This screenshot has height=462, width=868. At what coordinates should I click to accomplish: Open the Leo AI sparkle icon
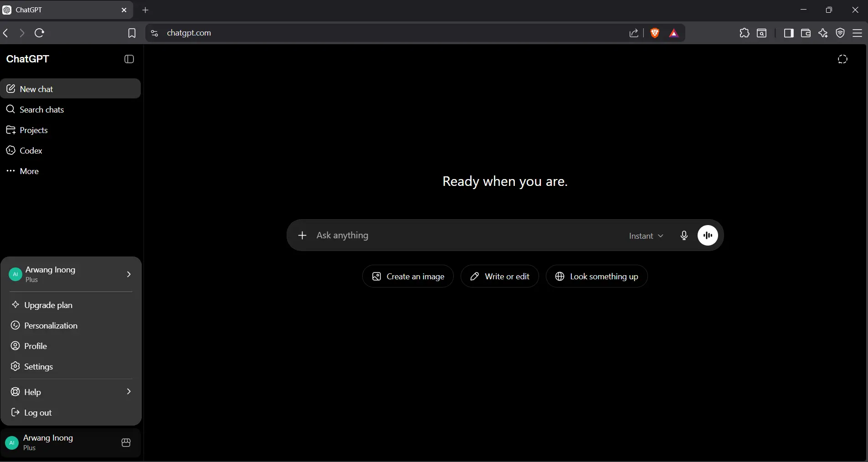click(823, 33)
